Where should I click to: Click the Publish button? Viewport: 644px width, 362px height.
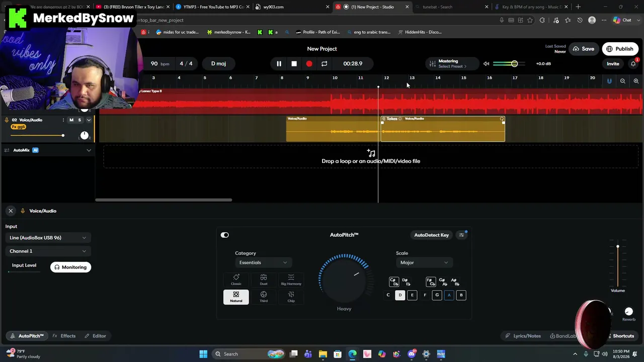(620, 49)
